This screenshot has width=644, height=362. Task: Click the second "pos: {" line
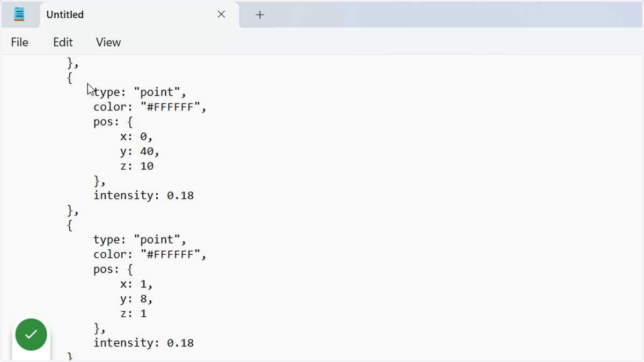coord(113,269)
